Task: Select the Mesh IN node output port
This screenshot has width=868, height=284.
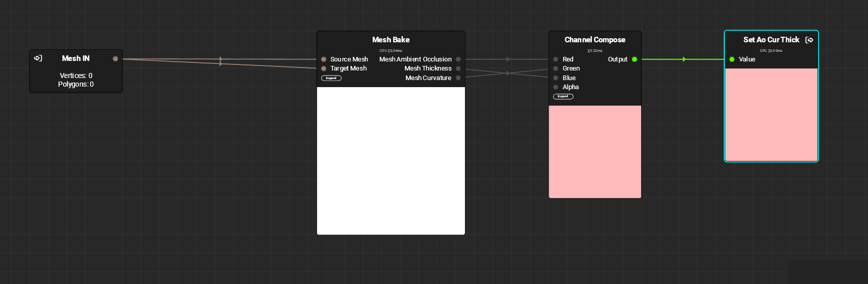Action: pos(115,59)
